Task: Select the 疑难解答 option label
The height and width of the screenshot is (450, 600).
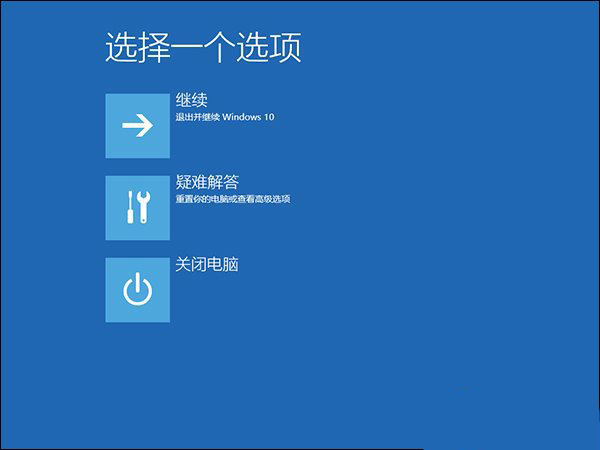Action: tap(207, 183)
